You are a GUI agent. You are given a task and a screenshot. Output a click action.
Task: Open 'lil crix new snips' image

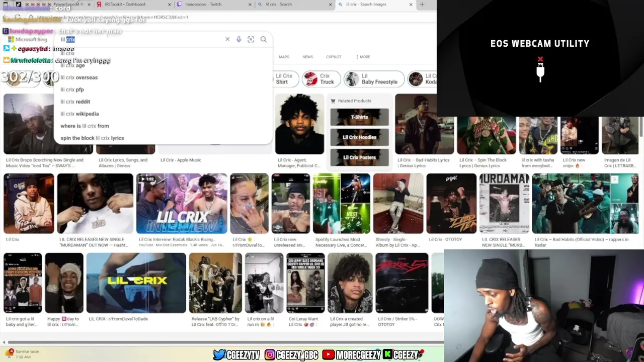click(x=580, y=135)
